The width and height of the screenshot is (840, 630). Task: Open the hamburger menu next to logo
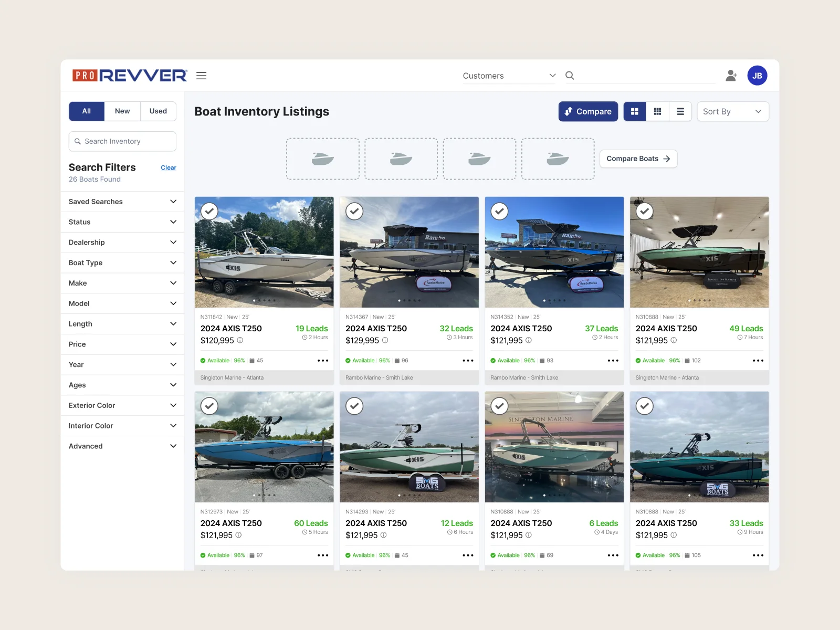click(201, 76)
